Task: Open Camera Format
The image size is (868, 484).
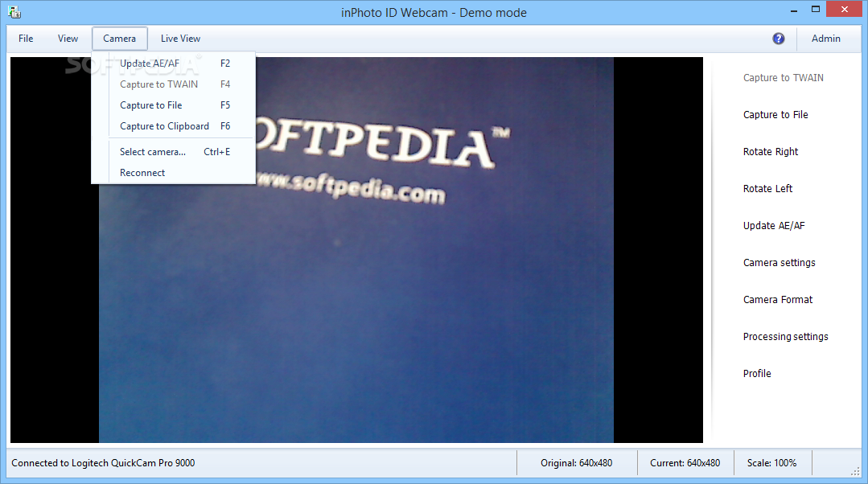Action: tap(777, 300)
